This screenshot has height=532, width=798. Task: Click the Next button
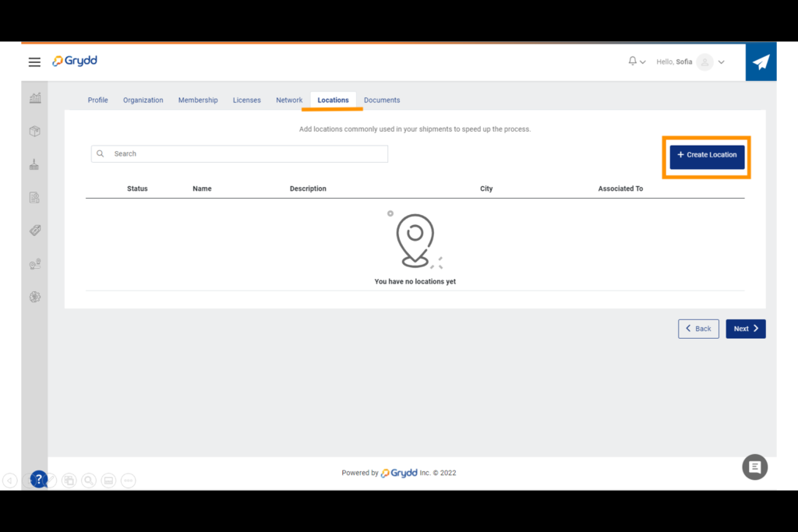746,329
